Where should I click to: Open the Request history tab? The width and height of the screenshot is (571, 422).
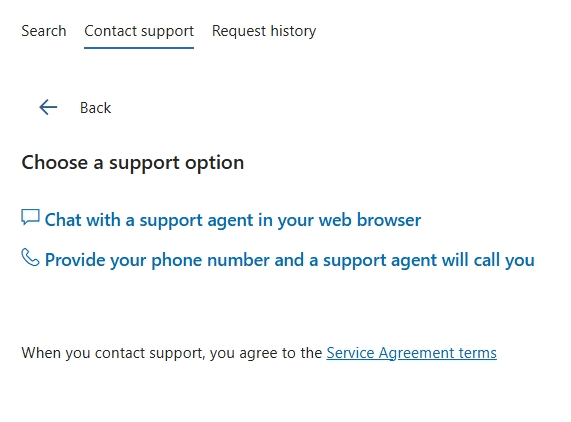264,31
